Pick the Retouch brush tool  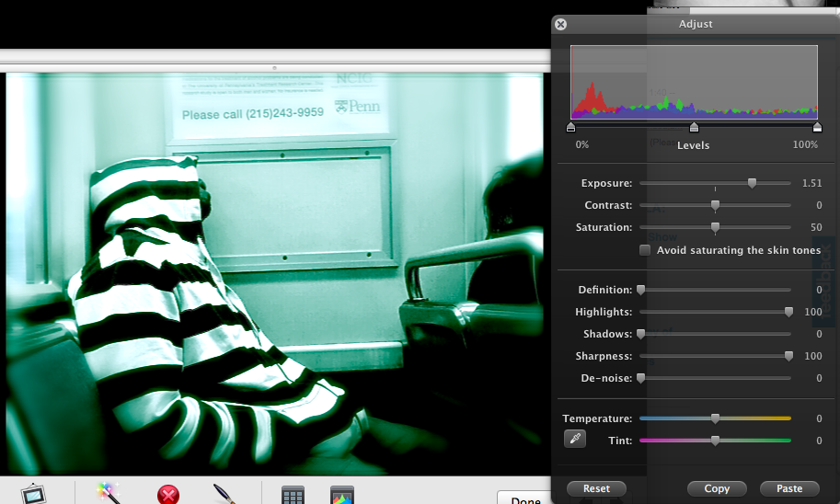coord(226,494)
